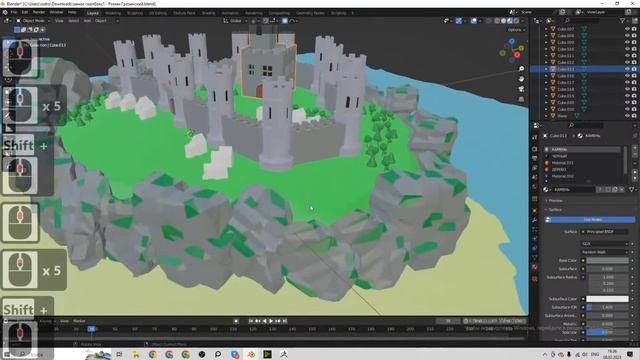The width and height of the screenshot is (640, 360).
Task: Select material preview shading mode icon
Action: (x=510, y=21)
